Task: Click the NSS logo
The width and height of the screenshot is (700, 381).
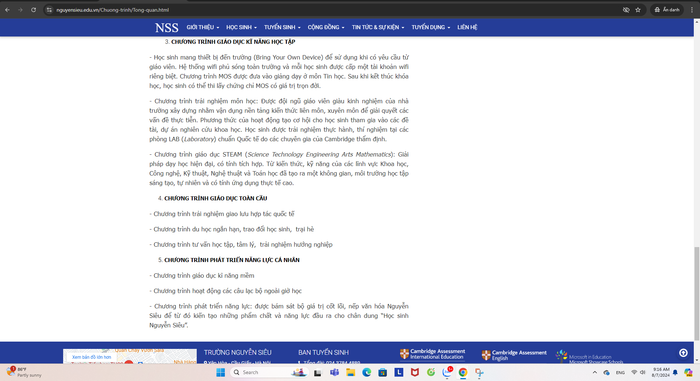Action: [x=167, y=28]
